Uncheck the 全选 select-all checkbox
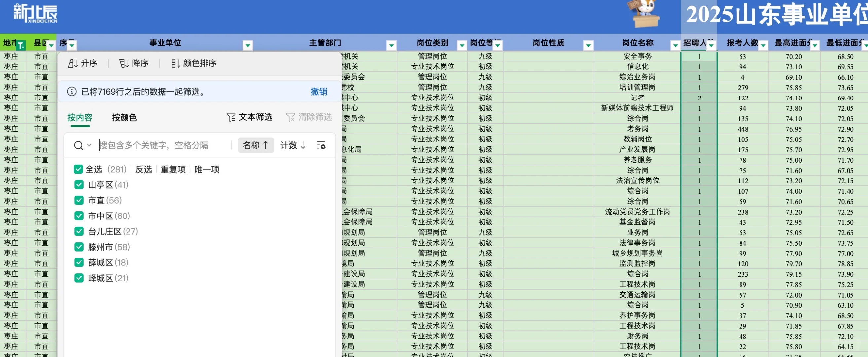Image resolution: width=868 pixels, height=357 pixels. (x=78, y=169)
